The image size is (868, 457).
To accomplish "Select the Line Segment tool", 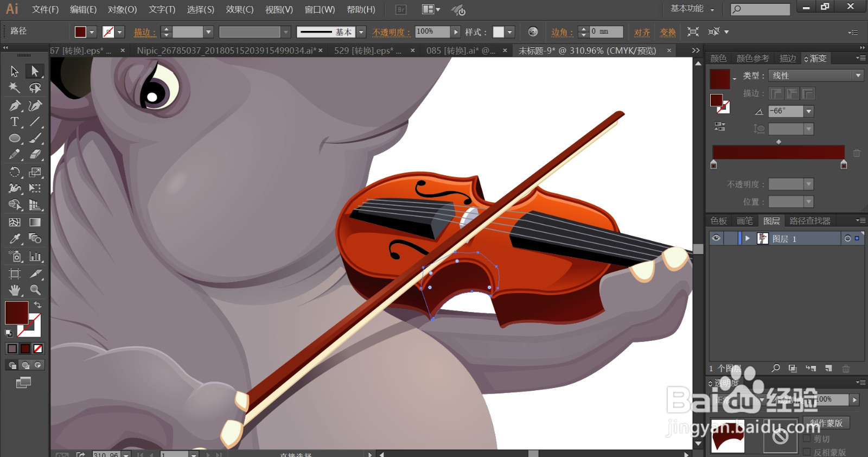I will tap(35, 122).
